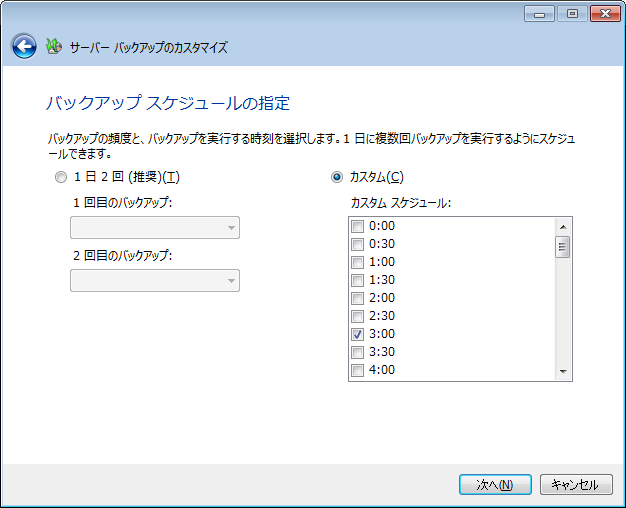Check the 0:30 schedule checkbox
626x508 pixels.
(357, 244)
